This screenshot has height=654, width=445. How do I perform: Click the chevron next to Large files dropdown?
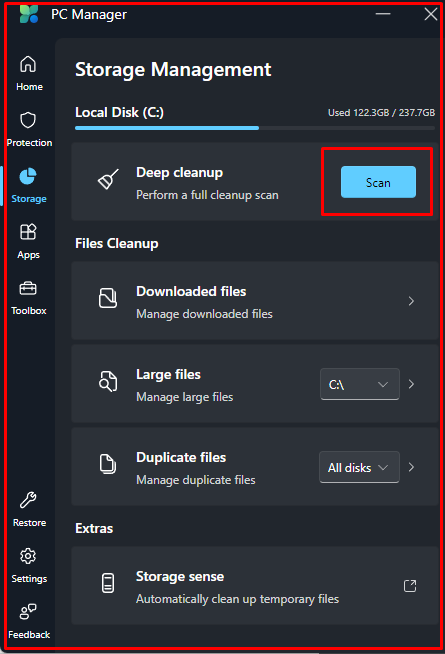pyautogui.click(x=411, y=384)
